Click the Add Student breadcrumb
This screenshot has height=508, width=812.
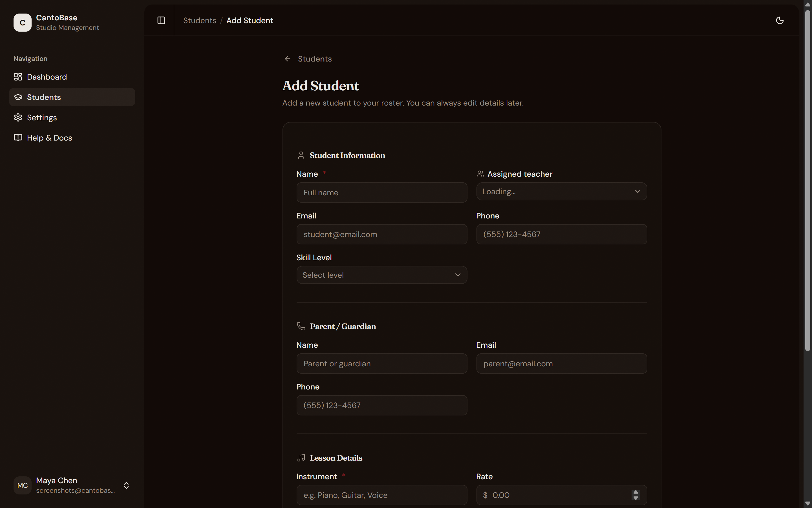click(x=250, y=21)
